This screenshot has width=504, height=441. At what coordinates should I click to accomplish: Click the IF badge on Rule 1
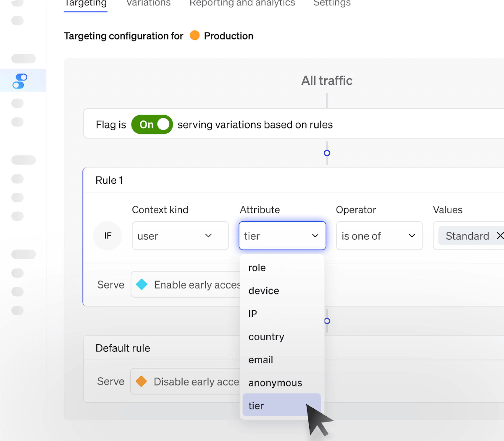pyautogui.click(x=107, y=235)
